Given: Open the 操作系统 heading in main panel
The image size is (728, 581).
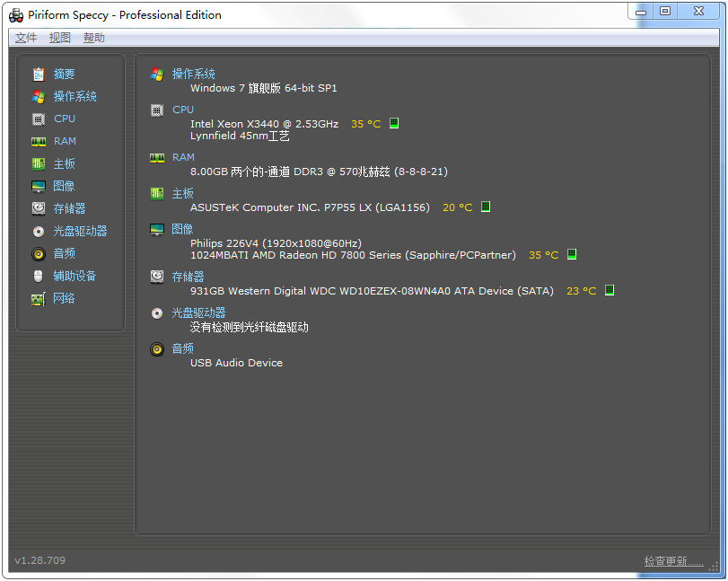Looking at the screenshot, I should (194, 75).
